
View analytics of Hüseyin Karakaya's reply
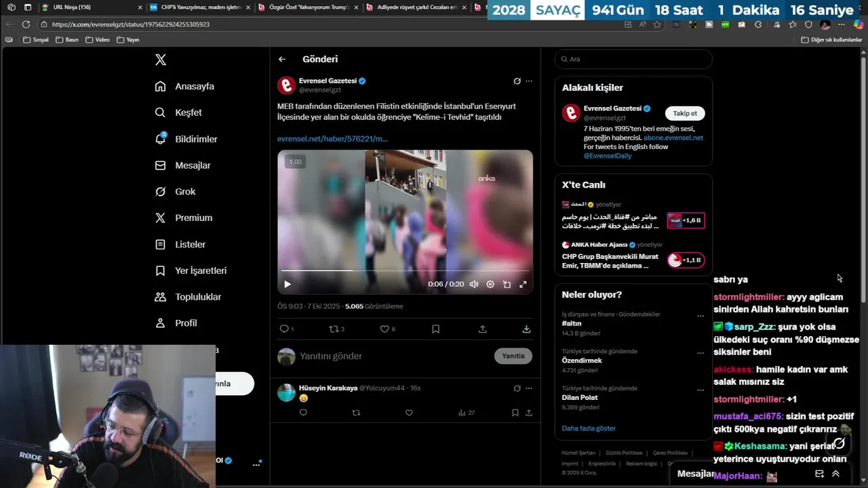click(466, 413)
